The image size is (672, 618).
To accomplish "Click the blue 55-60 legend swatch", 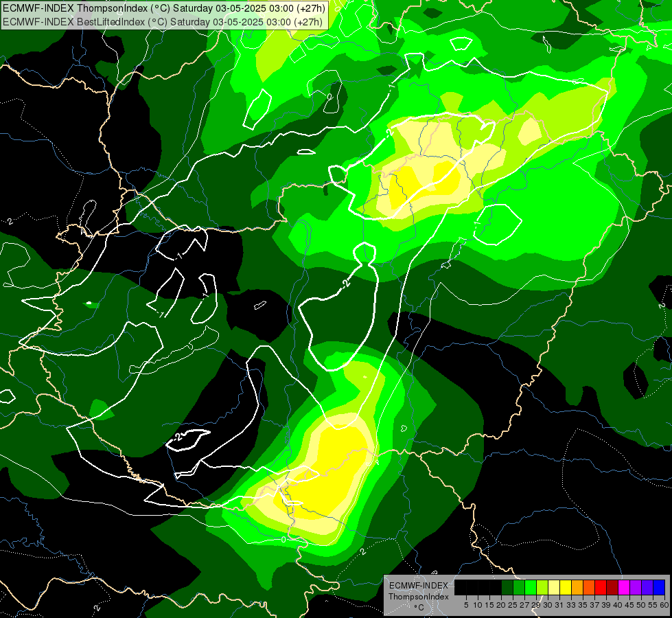I will 659,587.
